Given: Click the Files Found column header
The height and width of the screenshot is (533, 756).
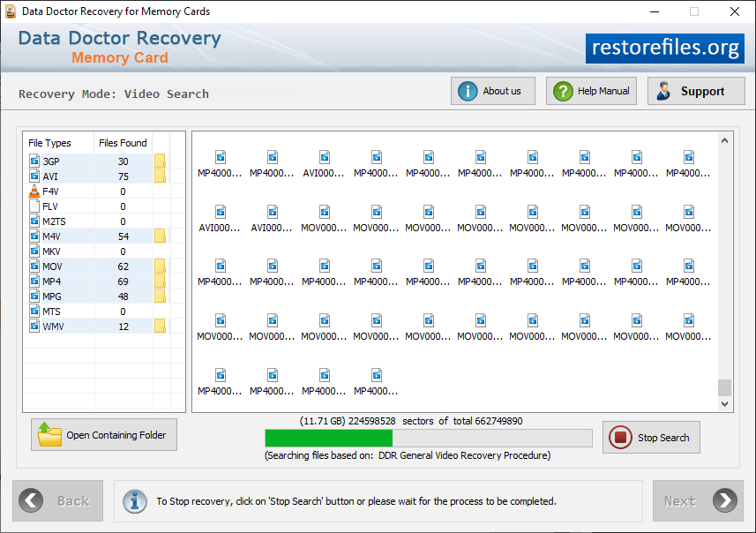Looking at the screenshot, I should click(123, 143).
